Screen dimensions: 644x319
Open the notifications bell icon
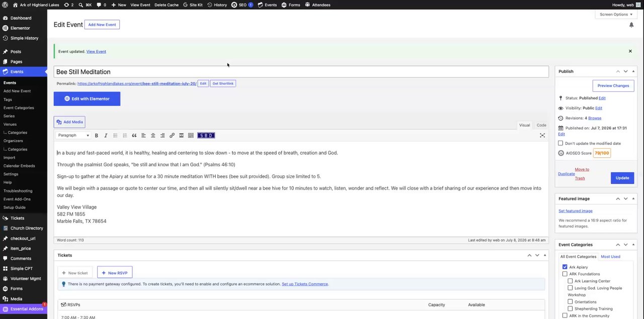631,25
